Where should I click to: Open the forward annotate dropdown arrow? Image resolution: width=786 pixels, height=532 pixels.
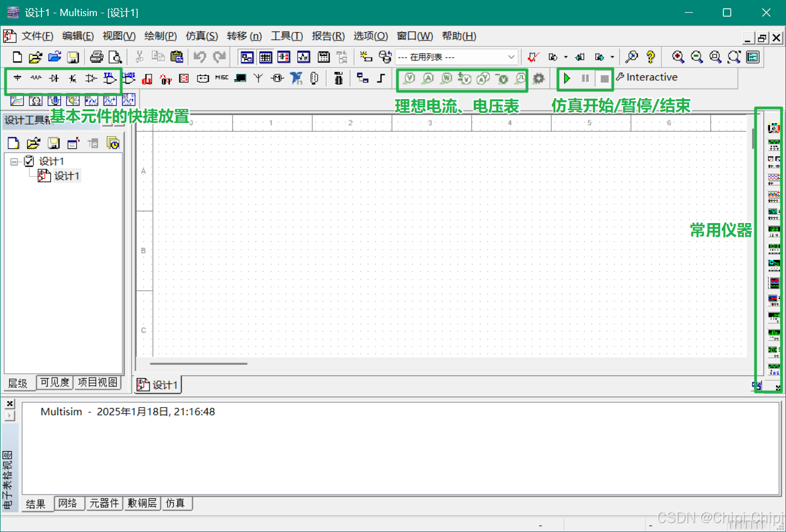click(x=612, y=57)
